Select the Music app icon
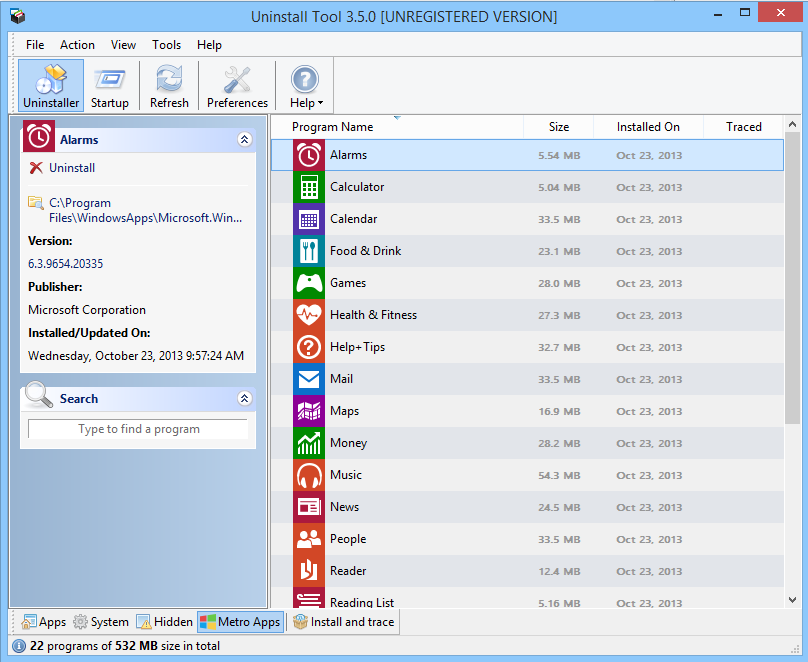 pyautogui.click(x=309, y=475)
